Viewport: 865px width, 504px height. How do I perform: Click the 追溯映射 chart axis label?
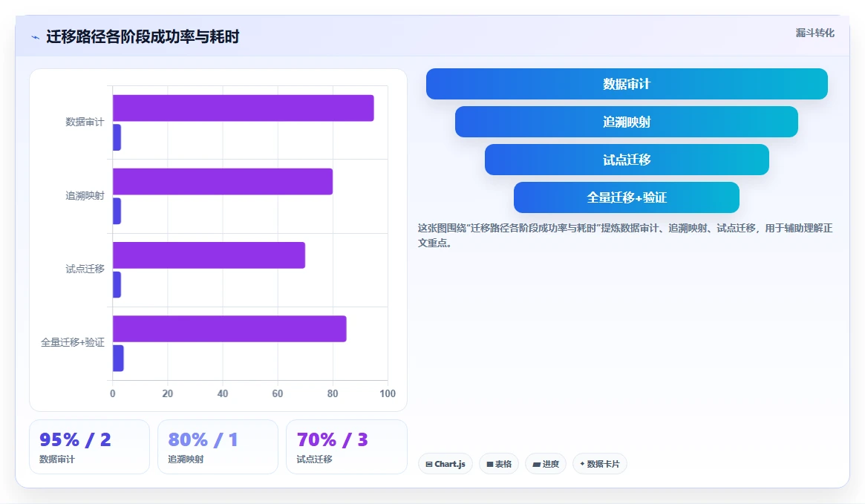85,196
